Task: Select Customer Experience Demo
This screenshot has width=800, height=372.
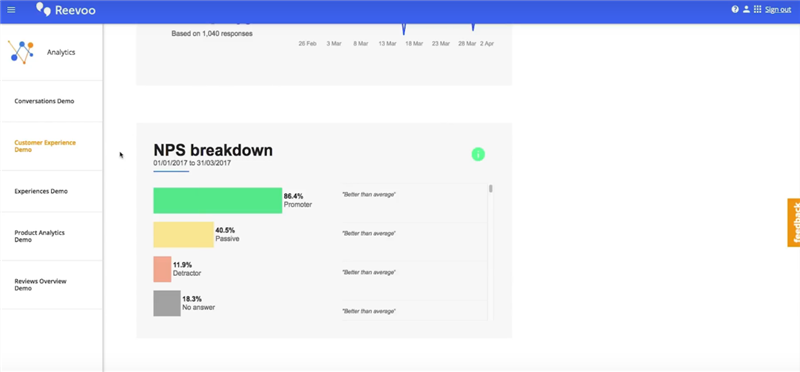Action: (x=45, y=146)
